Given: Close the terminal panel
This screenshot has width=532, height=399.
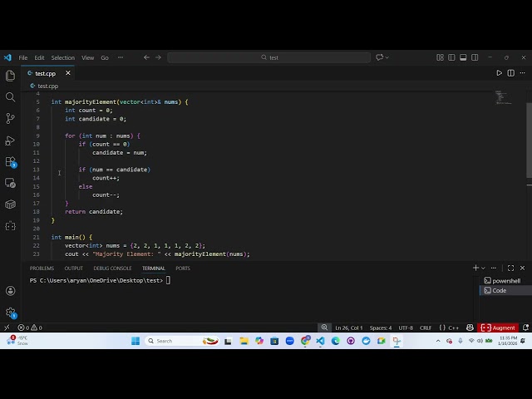Looking at the screenshot, I should tap(522, 268).
